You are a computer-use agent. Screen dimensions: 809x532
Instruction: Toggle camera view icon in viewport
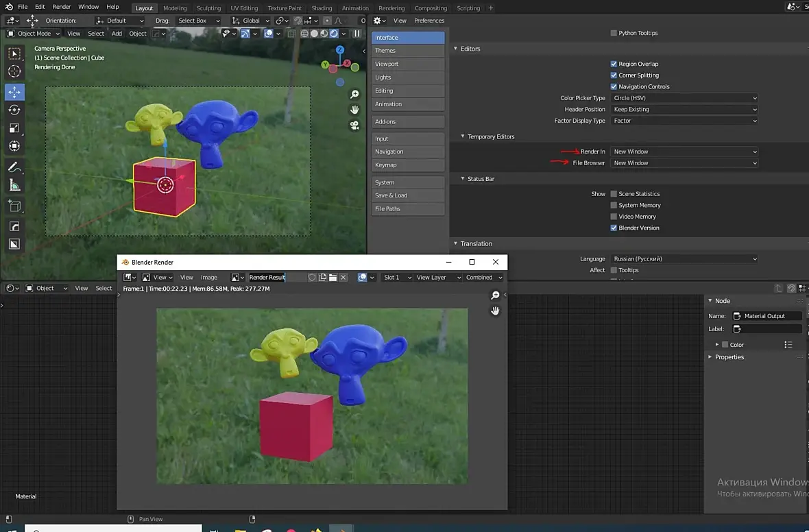click(354, 125)
